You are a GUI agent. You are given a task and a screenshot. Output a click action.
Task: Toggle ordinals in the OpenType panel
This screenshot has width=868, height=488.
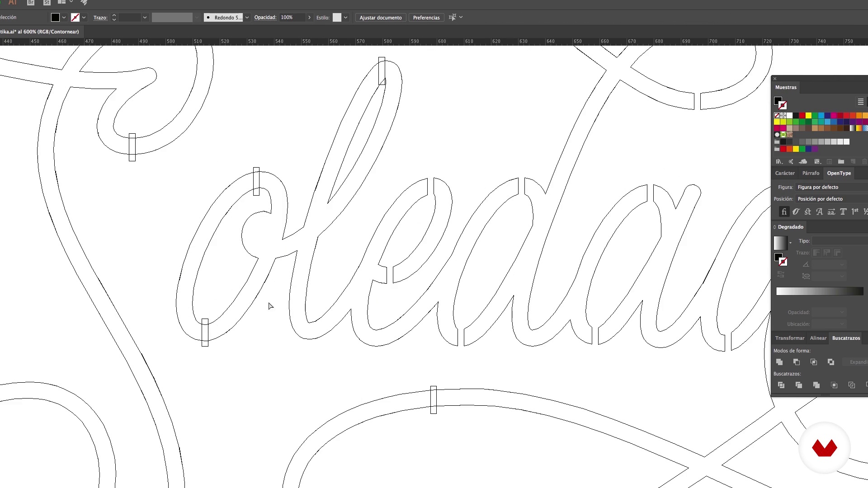point(854,211)
